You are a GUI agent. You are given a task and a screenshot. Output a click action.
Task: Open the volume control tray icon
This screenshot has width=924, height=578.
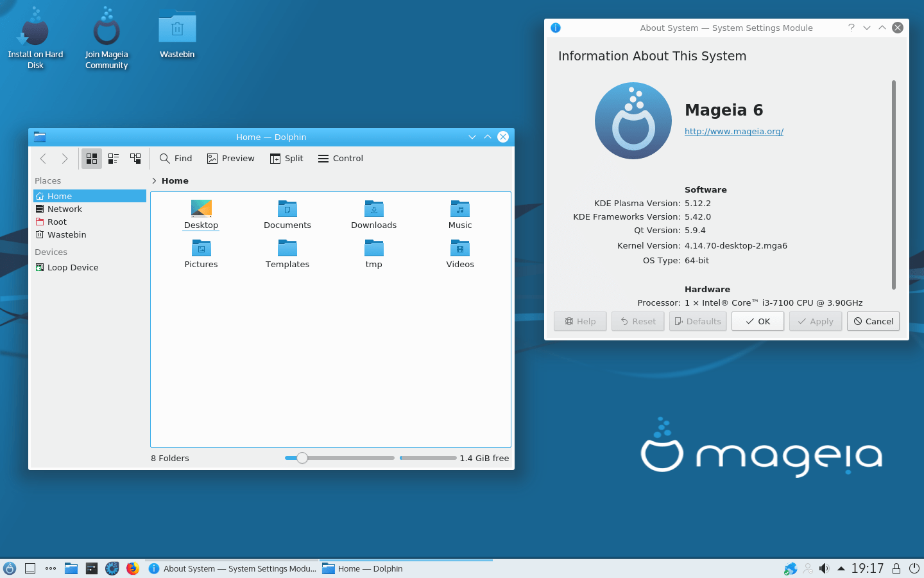pos(825,568)
